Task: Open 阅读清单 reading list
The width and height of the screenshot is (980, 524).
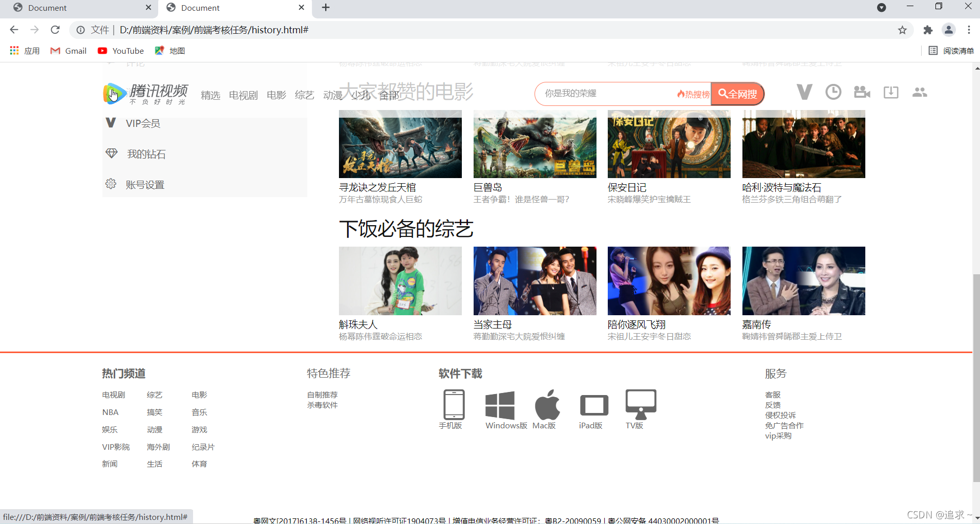Action: tap(951, 51)
